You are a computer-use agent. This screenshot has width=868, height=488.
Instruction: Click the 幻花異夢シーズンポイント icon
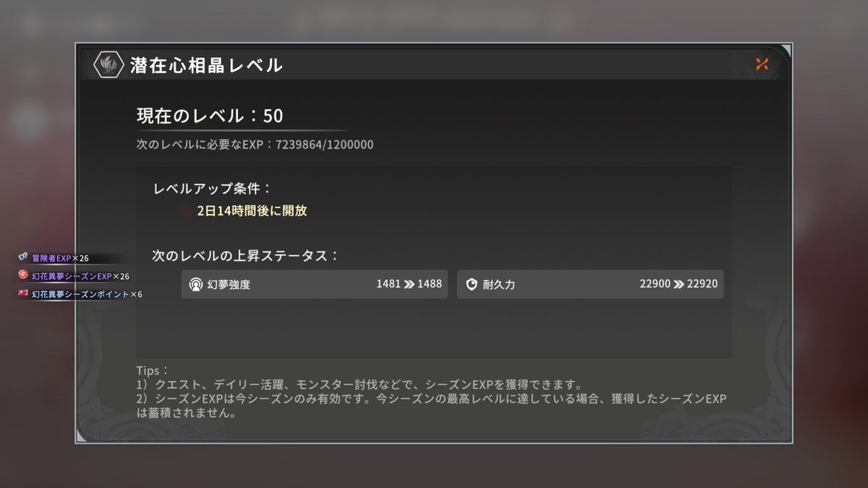coord(21,293)
